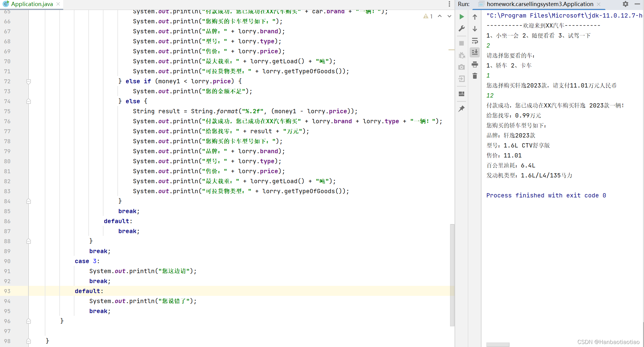Click the restore layout icon
The image size is (644, 347).
pos(462,94)
